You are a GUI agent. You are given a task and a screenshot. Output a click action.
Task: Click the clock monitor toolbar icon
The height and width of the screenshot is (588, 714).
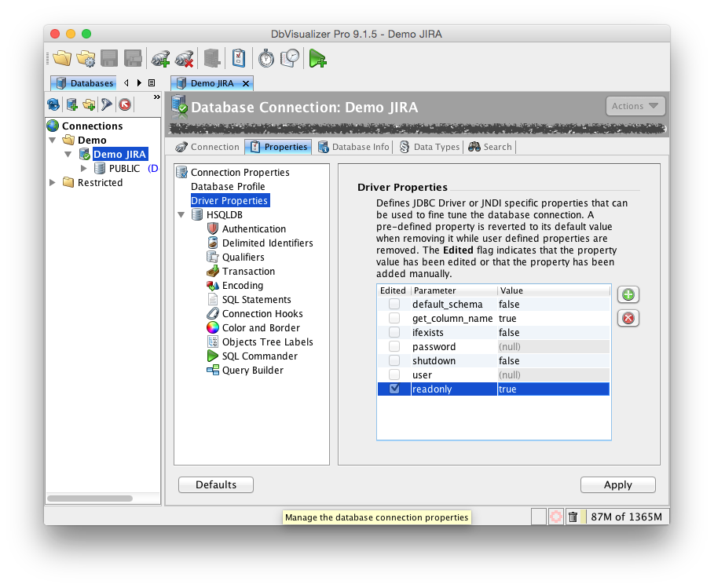290,58
